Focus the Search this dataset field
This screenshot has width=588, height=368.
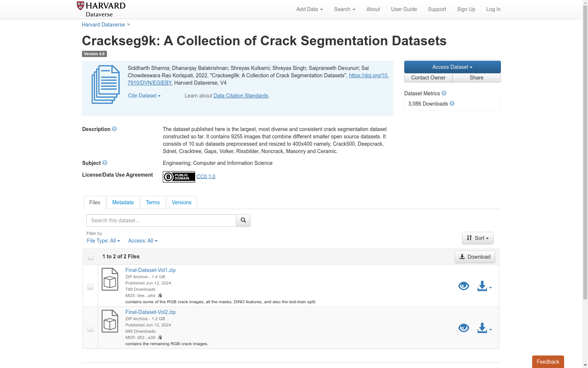[161, 220]
